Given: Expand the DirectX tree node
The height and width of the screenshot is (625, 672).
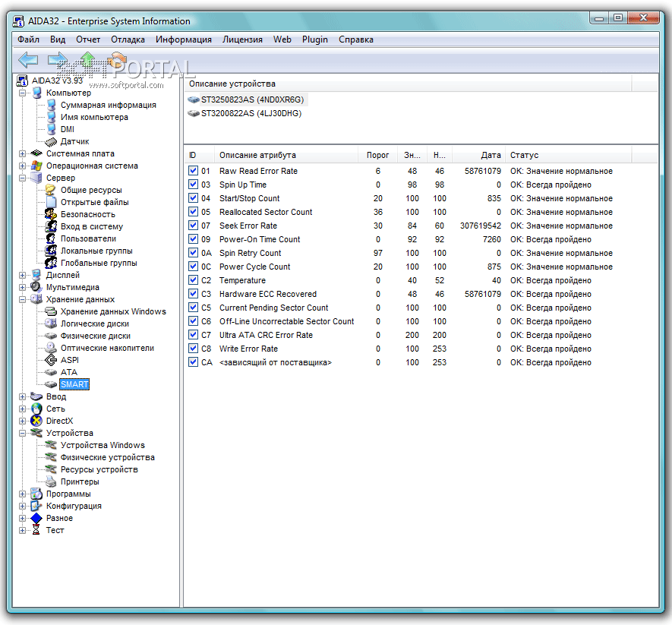Looking at the screenshot, I should click(x=22, y=421).
